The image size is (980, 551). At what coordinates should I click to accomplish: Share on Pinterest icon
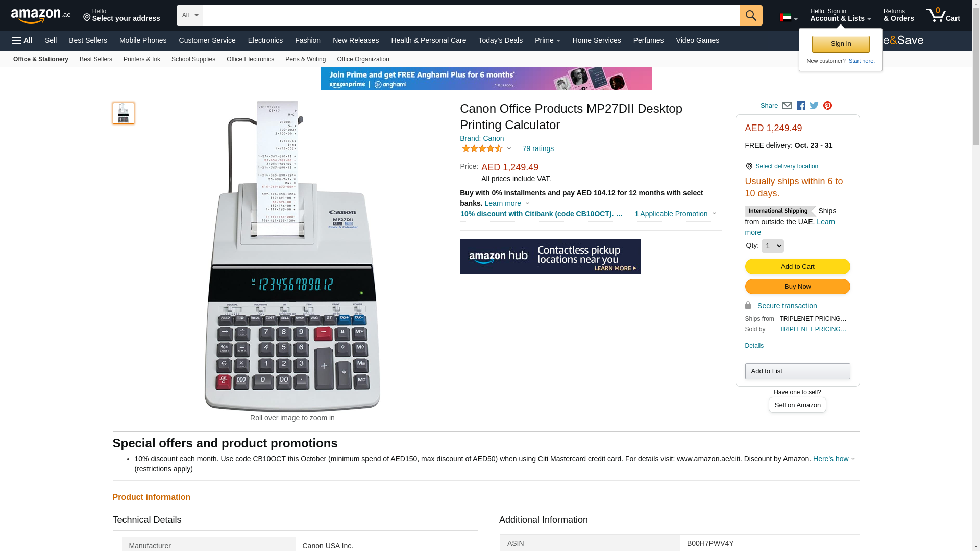click(x=827, y=106)
